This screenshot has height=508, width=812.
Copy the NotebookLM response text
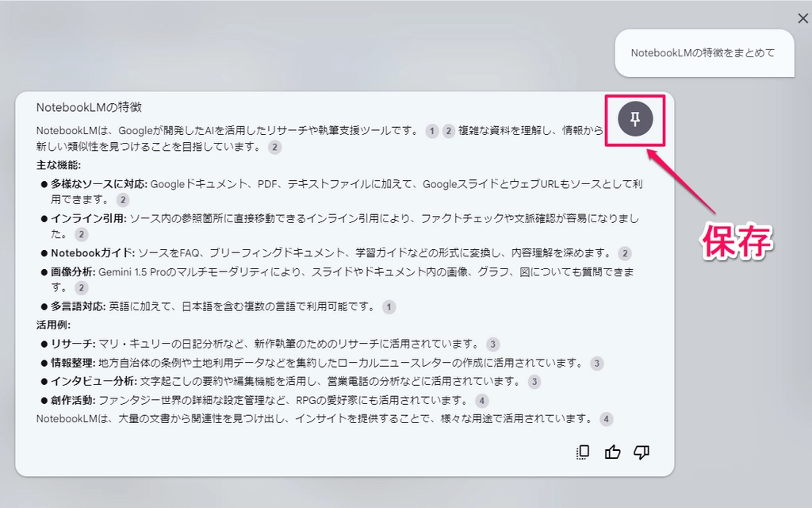(583, 452)
